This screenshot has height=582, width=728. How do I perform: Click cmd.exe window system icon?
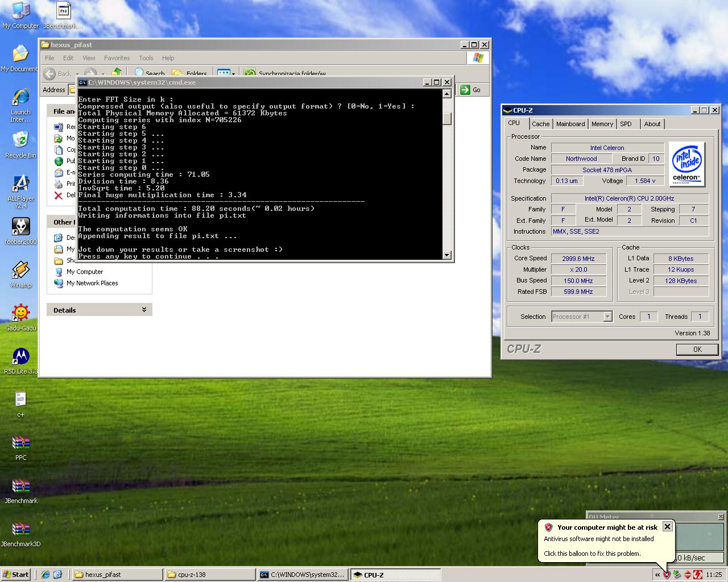(x=82, y=82)
